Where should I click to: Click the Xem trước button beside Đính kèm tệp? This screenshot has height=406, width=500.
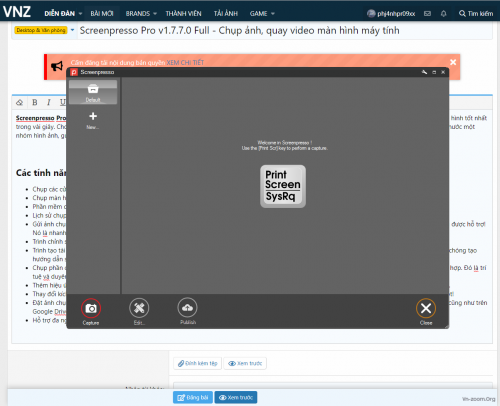(245, 363)
